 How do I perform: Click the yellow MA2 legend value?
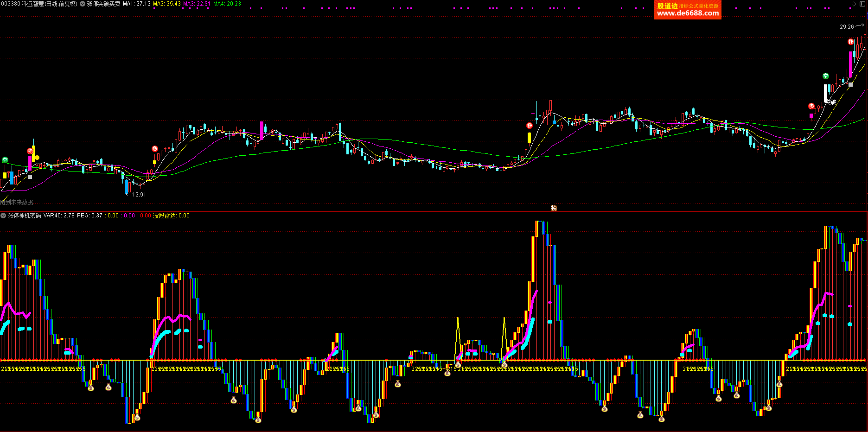(x=167, y=4)
